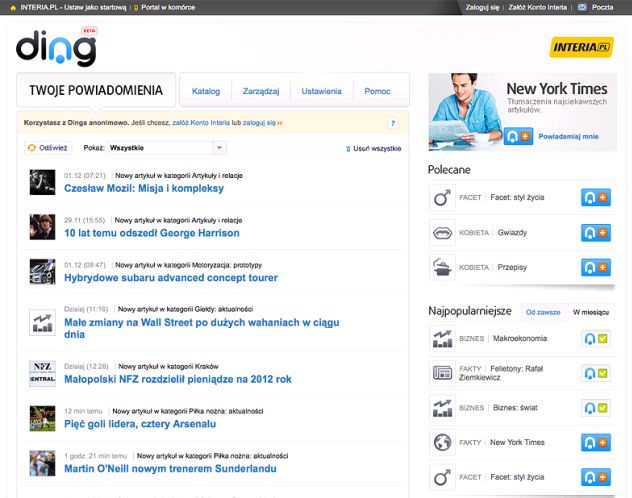This screenshot has height=498, width=632.
Task: Click the mobile phone icon by Portal w komórce
Action: click(x=136, y=8)
